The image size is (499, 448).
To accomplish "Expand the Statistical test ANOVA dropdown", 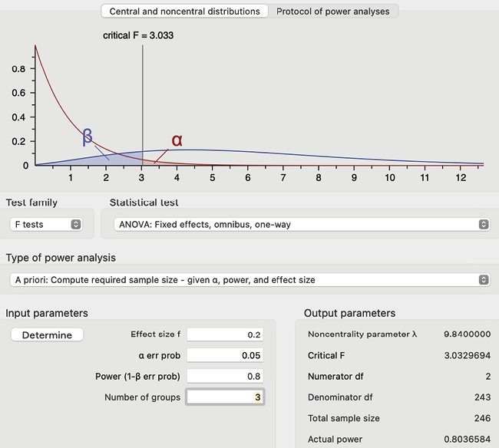I will click(299, 225).
